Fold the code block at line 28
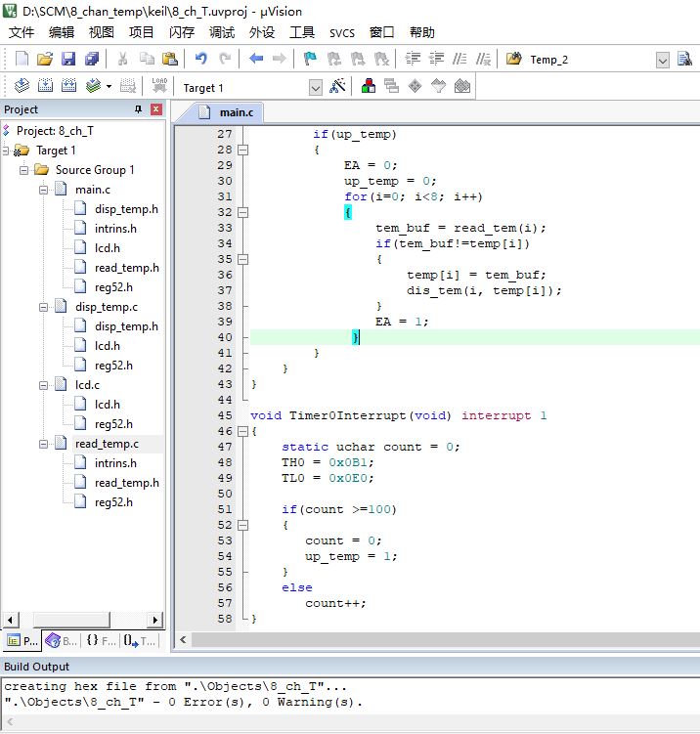Viewport: 700px width, 734px height. coord(242,150)
